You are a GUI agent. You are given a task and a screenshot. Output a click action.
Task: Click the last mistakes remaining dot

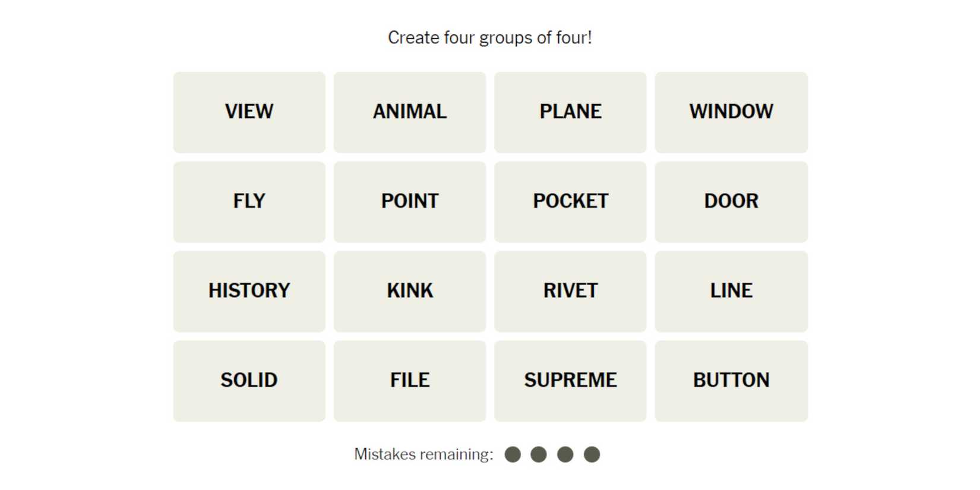coord(592,454)
